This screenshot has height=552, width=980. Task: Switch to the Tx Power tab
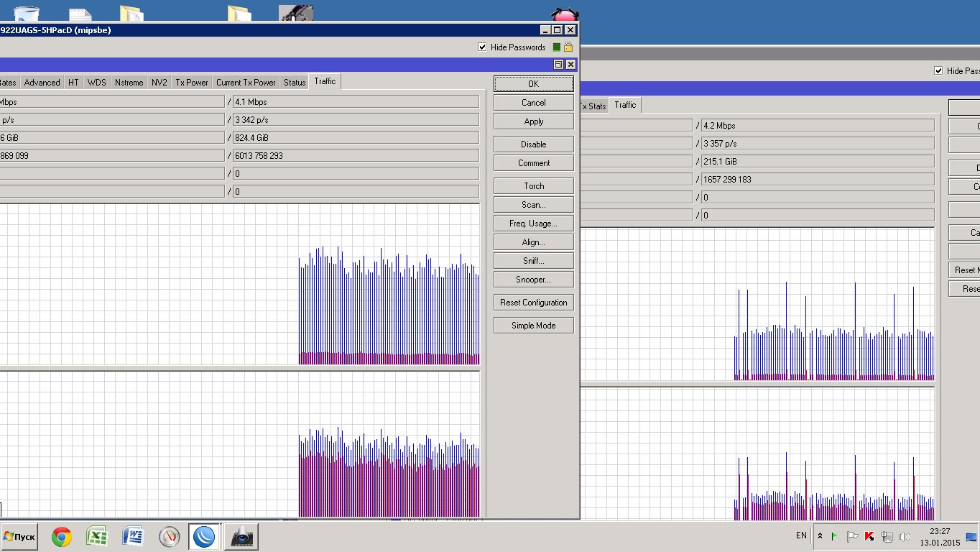point(192,83)
